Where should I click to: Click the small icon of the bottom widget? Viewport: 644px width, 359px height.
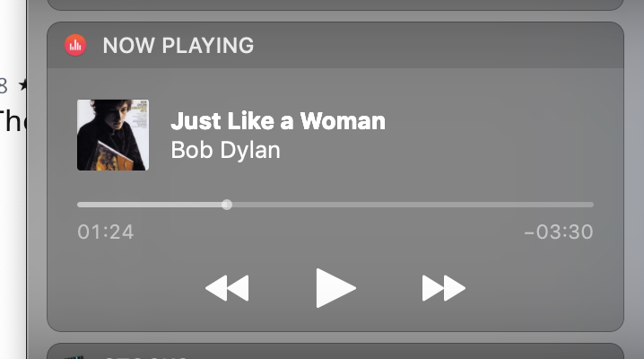click(74, 356)
